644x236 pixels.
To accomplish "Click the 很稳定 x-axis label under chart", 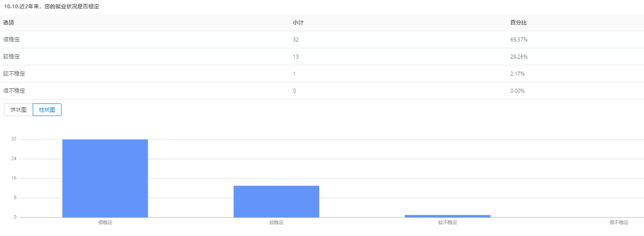I will click(x=105, y=223).
